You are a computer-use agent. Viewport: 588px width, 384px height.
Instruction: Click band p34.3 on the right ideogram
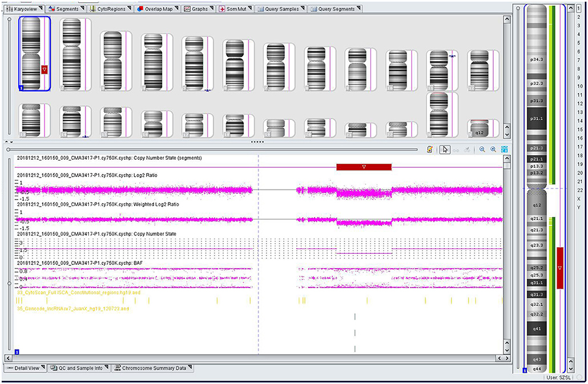tap(536, 59)
